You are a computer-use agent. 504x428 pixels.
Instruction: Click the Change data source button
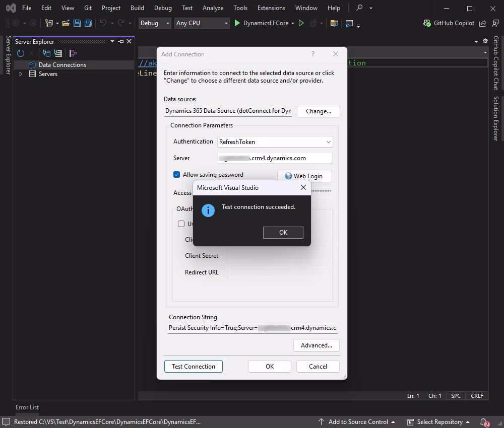point(318,111)
